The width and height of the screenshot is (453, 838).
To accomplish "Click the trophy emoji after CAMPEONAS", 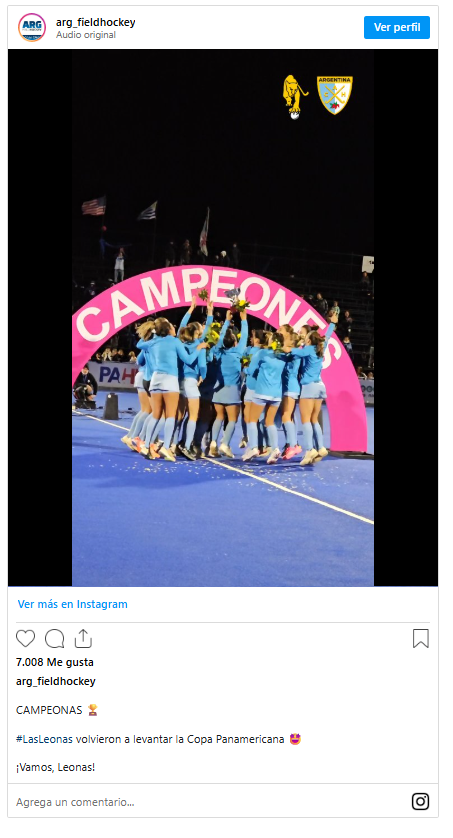I will click(x=93, y=710).
